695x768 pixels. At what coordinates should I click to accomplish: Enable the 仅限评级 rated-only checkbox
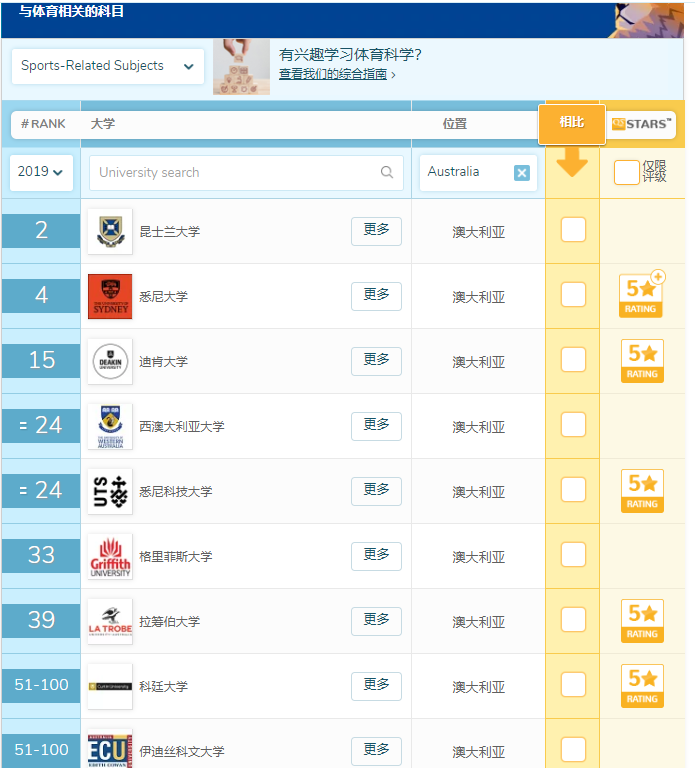coord(626,172)
